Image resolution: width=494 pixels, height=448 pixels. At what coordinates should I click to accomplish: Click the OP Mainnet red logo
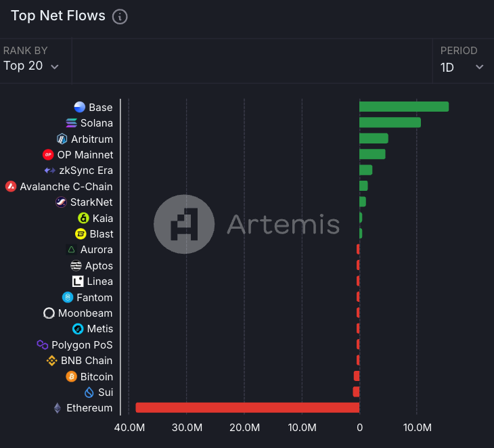coord(48,155)
